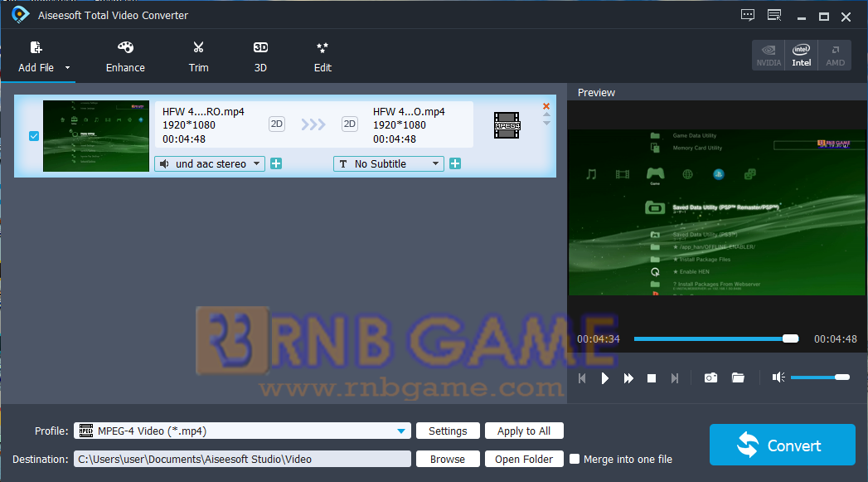Adjust the preview volume slider

point(820,377)
